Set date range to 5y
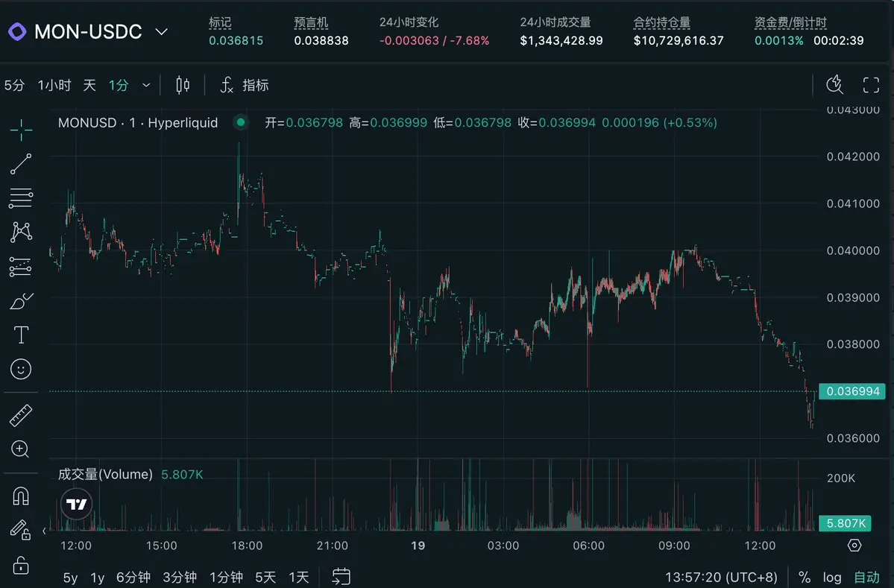894x588 pixels. pos(70,577)
